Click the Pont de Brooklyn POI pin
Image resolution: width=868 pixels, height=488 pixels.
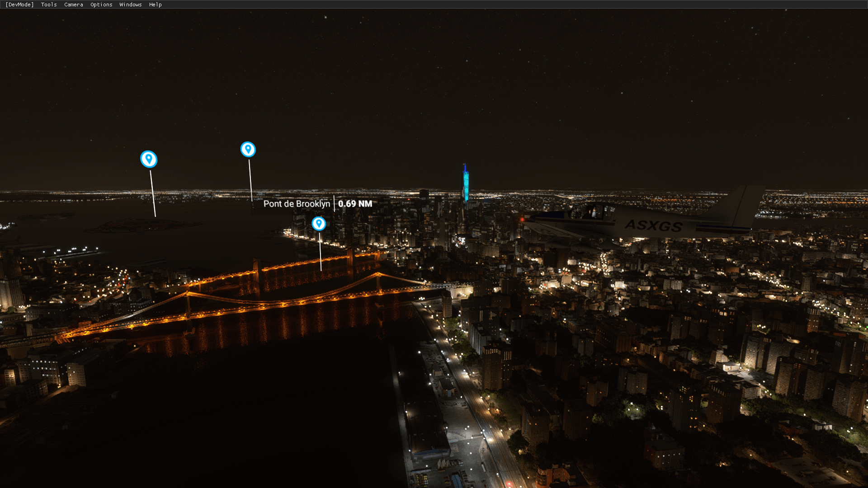tap(319, 223)
